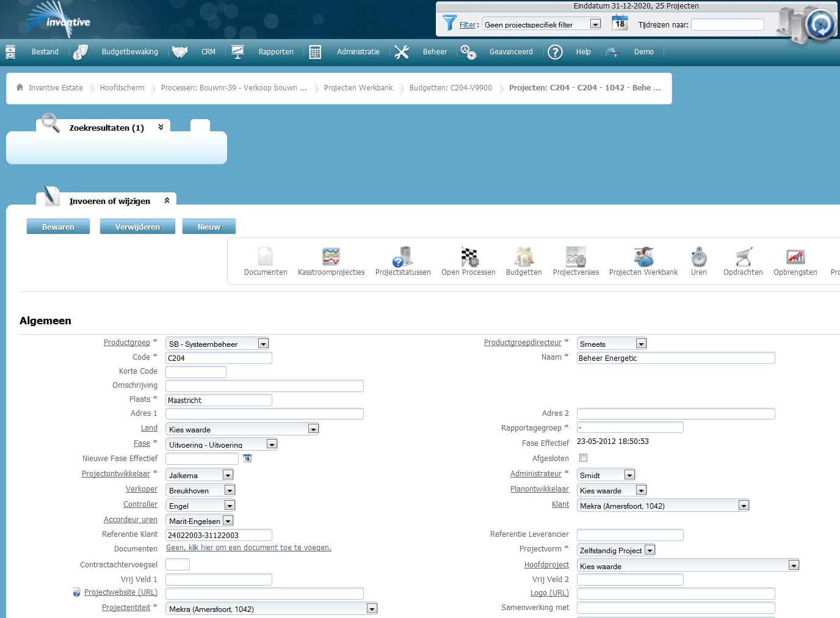
Task: Open the Rapporten menu
Action: (x=276, y=51)
